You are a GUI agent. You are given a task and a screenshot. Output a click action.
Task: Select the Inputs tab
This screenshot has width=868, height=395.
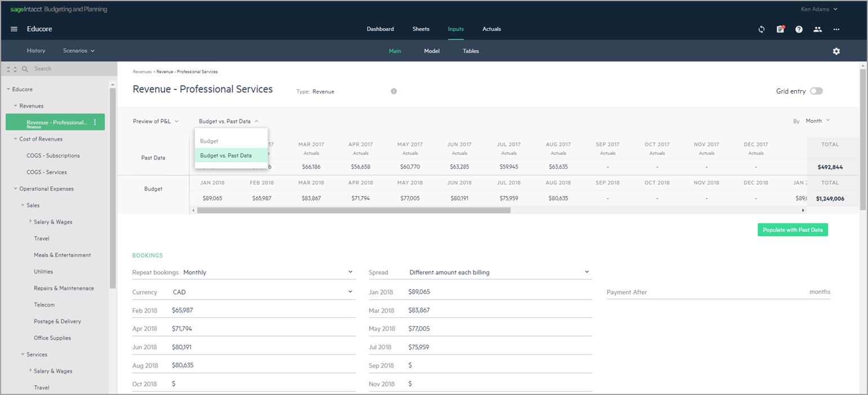click(456, 29)
